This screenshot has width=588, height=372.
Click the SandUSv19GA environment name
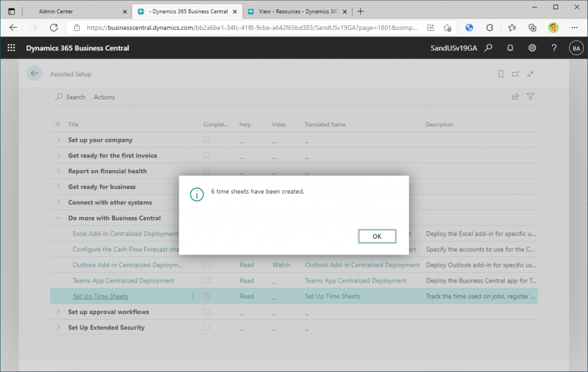click(x=454, y=48)
